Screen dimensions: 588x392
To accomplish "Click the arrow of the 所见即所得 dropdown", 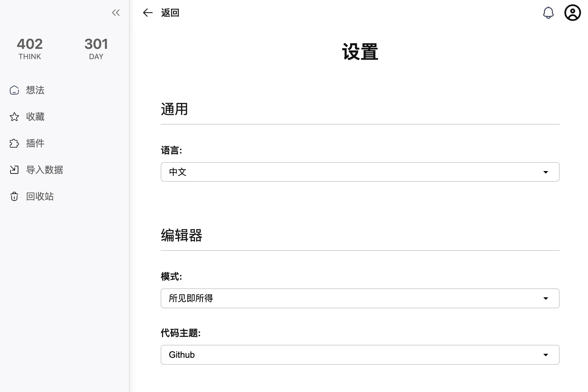I will 546,298.
